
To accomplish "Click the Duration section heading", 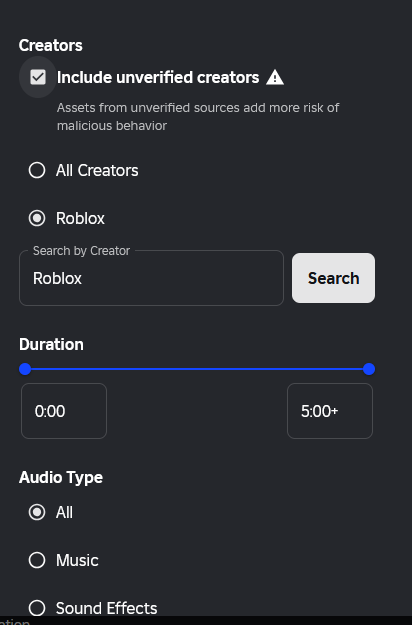I will tap(51, 344).
